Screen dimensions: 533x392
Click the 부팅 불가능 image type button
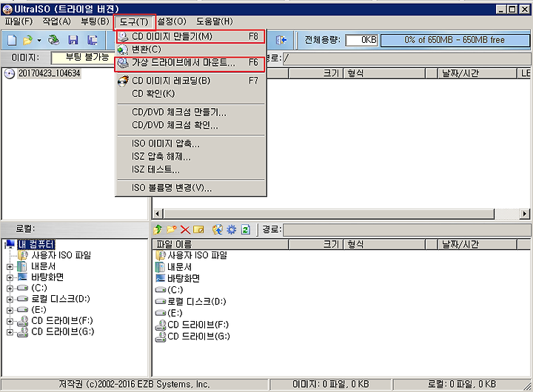[82, 58]
